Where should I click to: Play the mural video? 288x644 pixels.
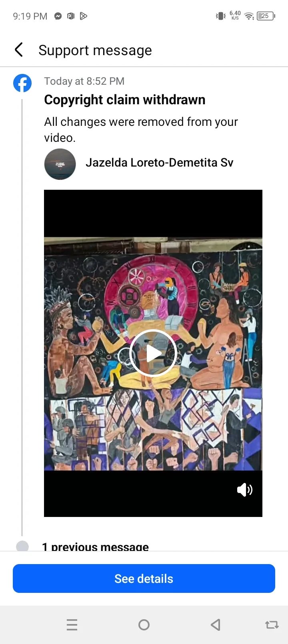pos(153,353)
